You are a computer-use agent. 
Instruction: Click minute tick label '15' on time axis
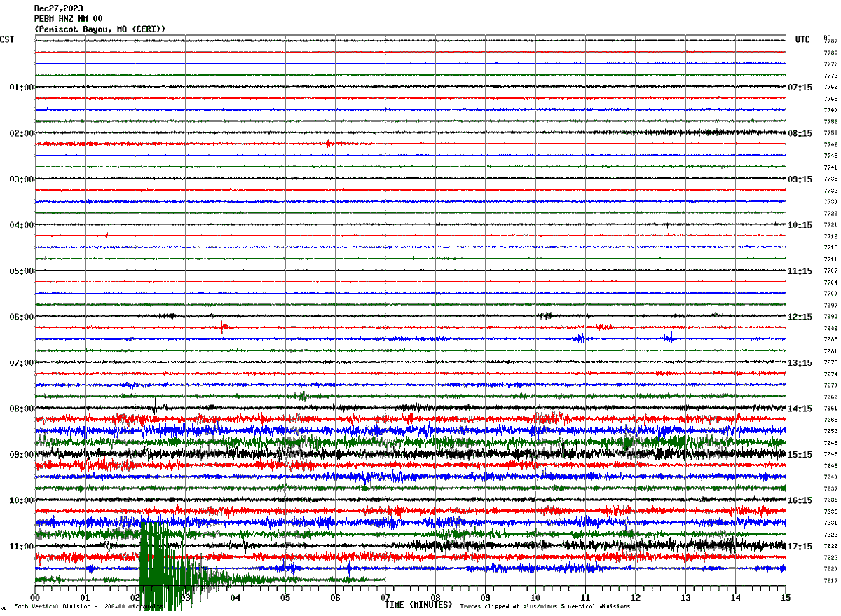tap(786, 598)
